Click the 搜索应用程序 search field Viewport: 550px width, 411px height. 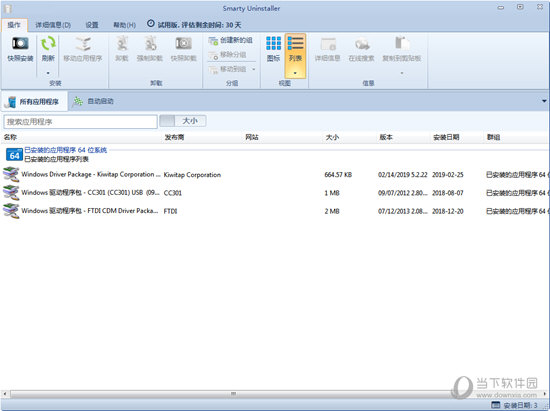pos(80,122)
